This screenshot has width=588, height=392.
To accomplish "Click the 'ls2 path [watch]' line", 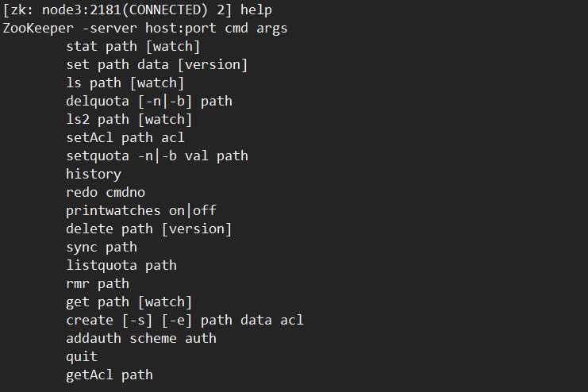I will click(x=129, y=119).
